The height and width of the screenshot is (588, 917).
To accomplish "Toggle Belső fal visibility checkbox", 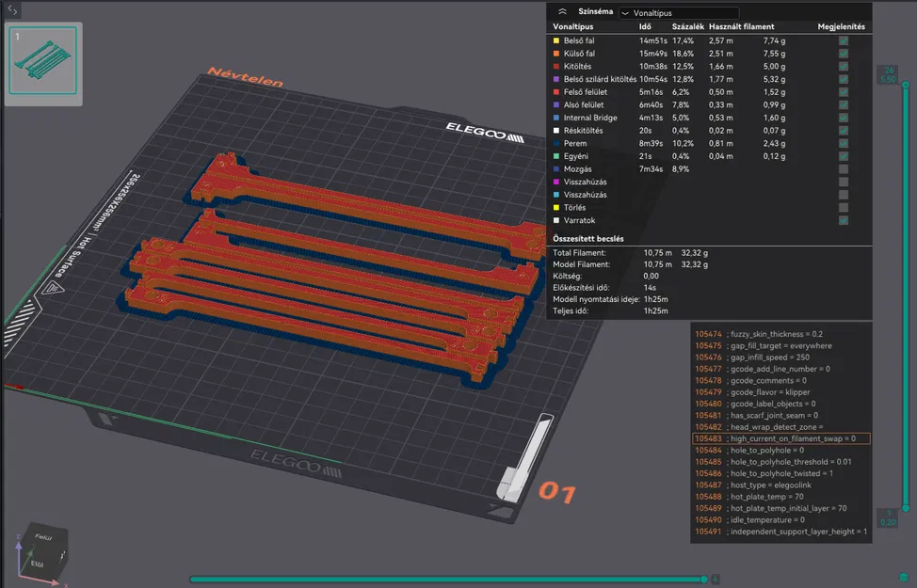I will tap(844, 40).
